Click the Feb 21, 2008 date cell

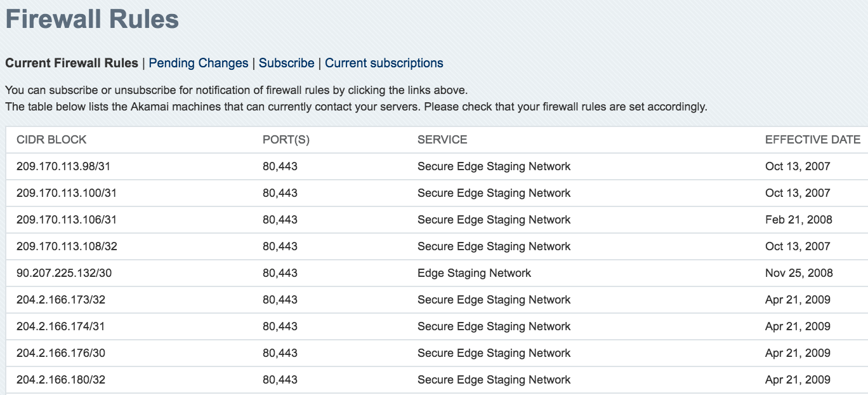(799, 220)
